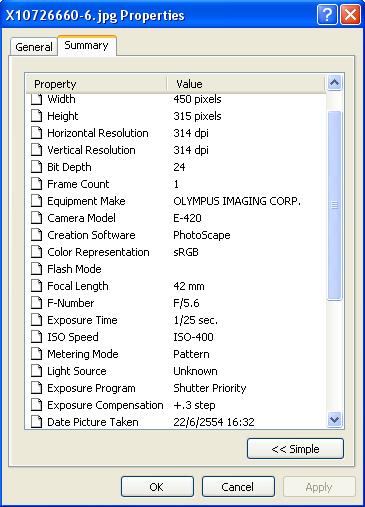Select the Focal Length label

[78, 286]
